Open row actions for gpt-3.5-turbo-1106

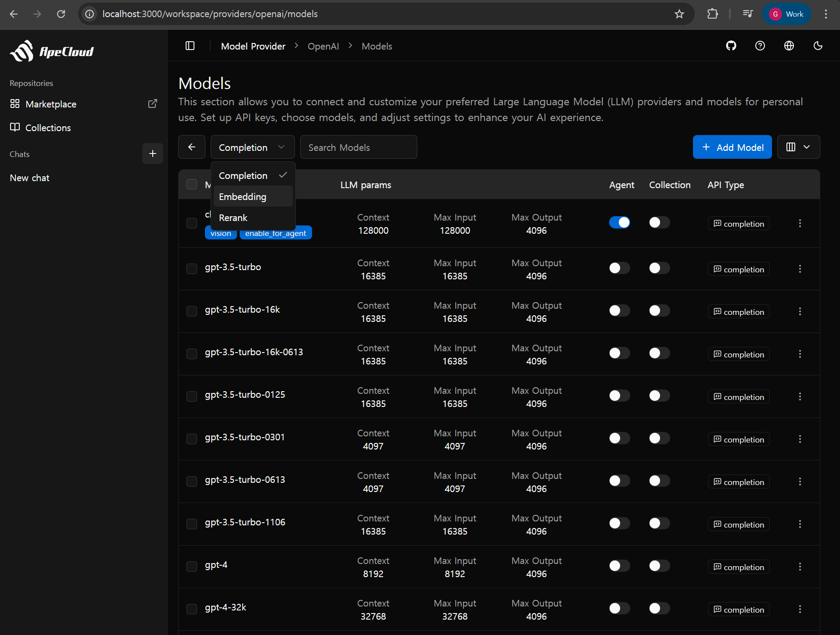click(x=800, y=524)
